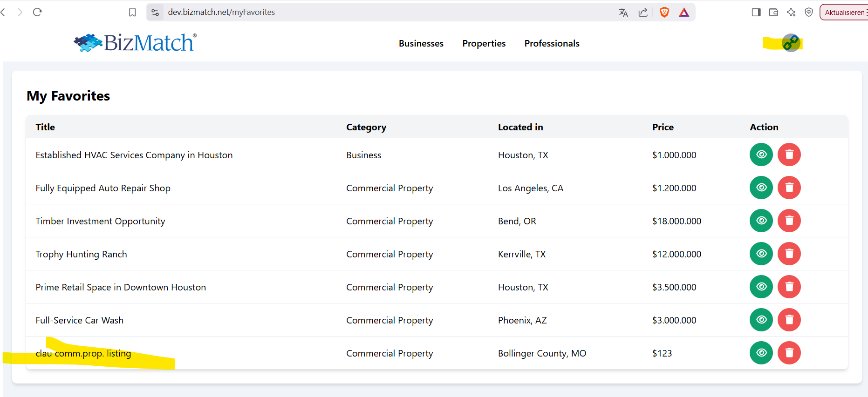
Task: Open the user profile avatar menu
Action: pos(791,43)
